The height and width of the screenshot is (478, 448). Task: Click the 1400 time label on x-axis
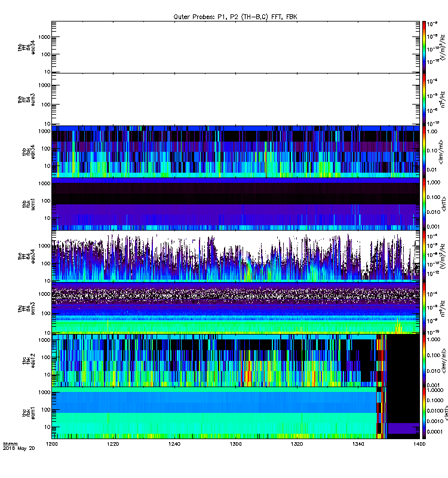419,444
